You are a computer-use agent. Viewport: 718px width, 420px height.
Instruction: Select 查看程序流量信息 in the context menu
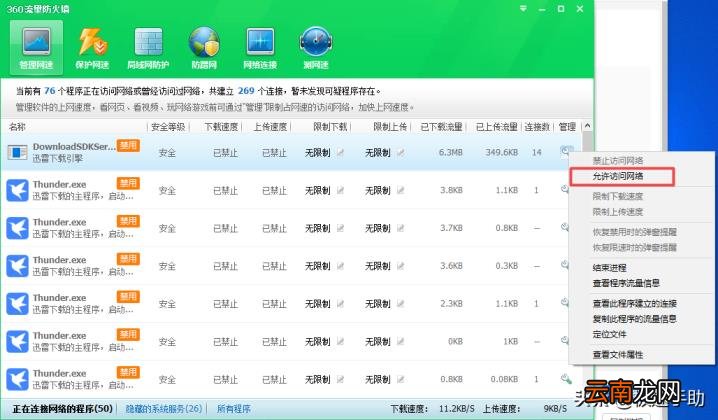626,284
